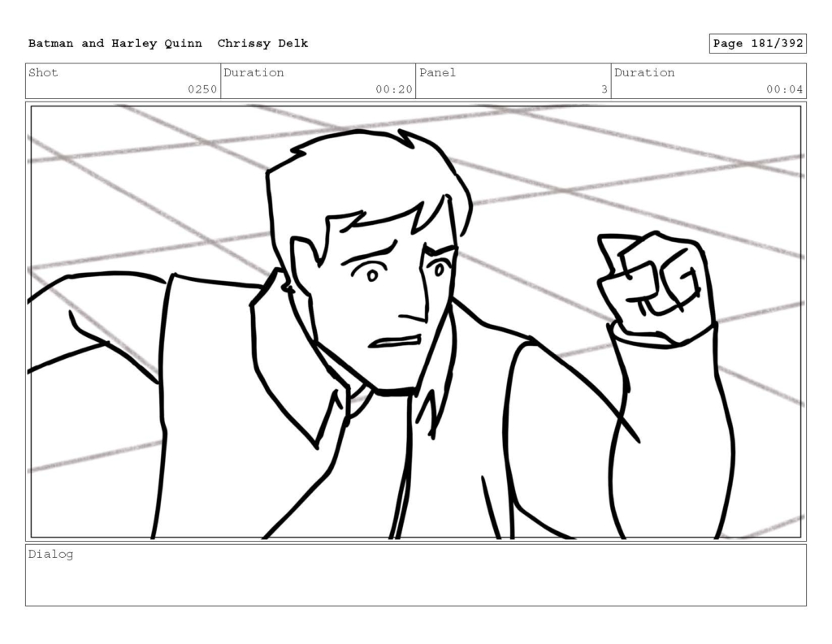
Task: Click the "Panel" header label
Action: coord(438,72)
